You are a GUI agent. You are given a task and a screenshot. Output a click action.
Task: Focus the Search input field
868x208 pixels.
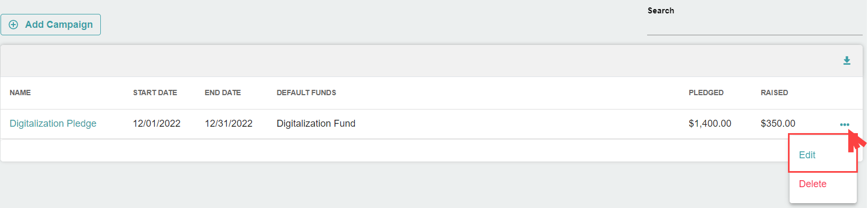click(754, 26)
